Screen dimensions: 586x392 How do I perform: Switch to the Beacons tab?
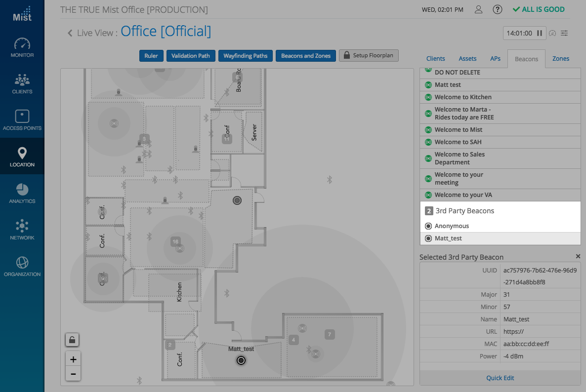526,59
